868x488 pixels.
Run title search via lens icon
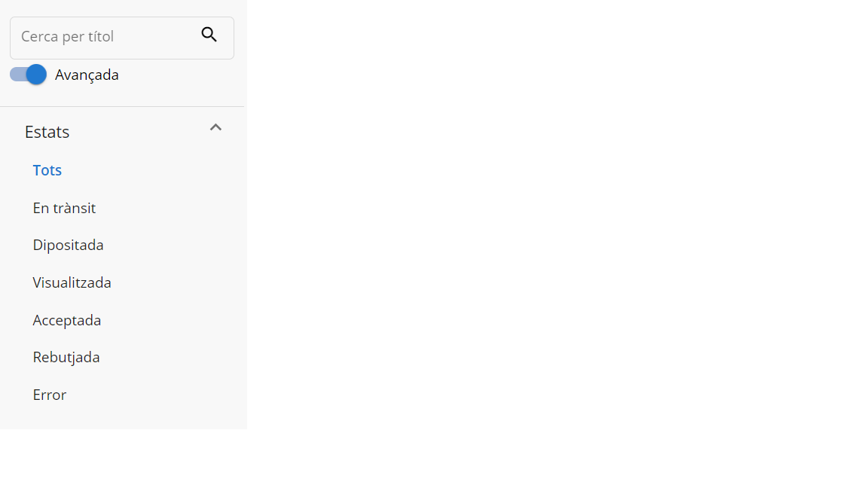pyautogui.click(x=209, y=35)
